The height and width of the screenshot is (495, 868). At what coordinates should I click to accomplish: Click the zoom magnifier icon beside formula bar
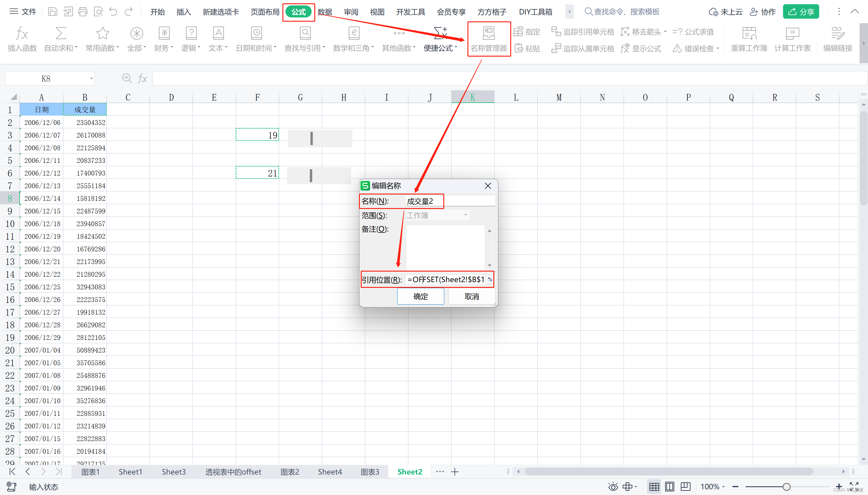tap(127, 78)
